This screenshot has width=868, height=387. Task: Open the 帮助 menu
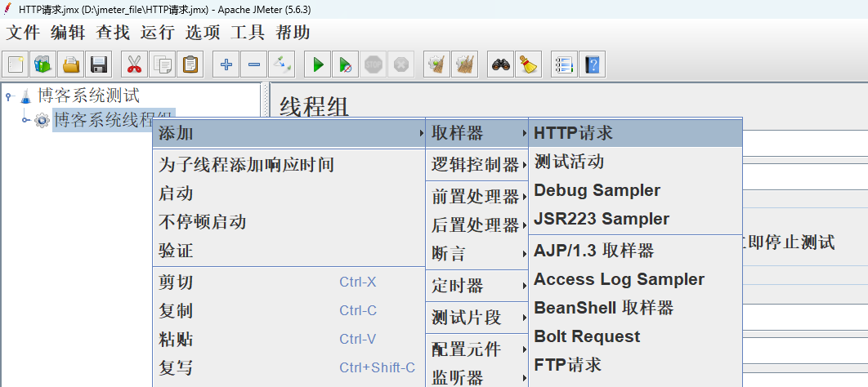[293, 33]
